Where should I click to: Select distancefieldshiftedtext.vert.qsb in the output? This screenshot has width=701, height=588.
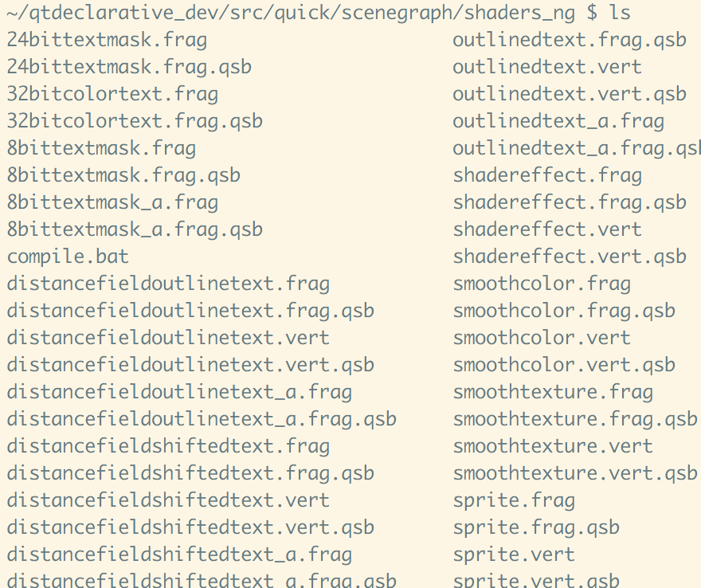point(190,527)
